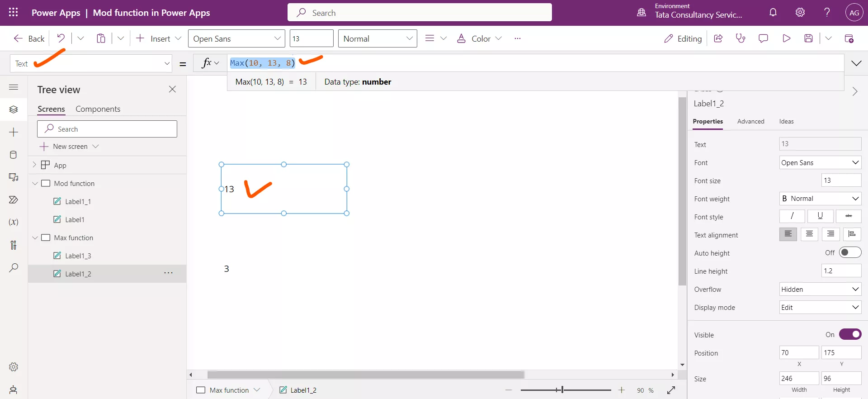The image size is (868, 399).
Task: Open the Variables (x) icon
Action: pos(14,222)
